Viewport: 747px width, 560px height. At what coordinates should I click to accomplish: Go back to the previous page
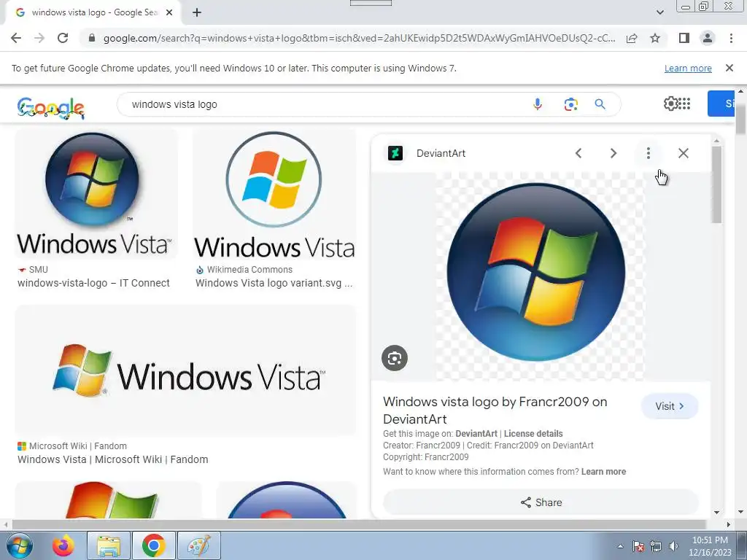pyautogui.click(x=16, y=38)
